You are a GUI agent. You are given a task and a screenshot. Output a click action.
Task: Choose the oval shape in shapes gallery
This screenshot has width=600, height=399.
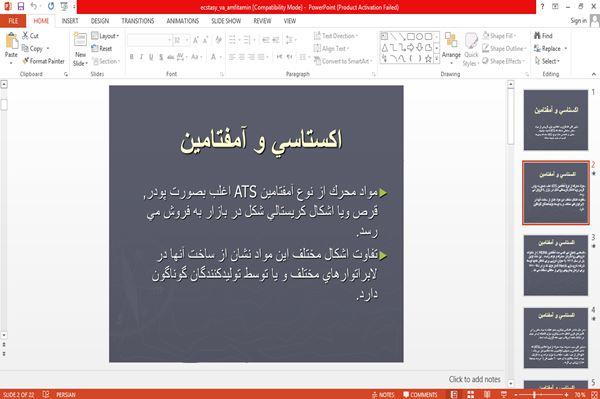pos(420,37)
